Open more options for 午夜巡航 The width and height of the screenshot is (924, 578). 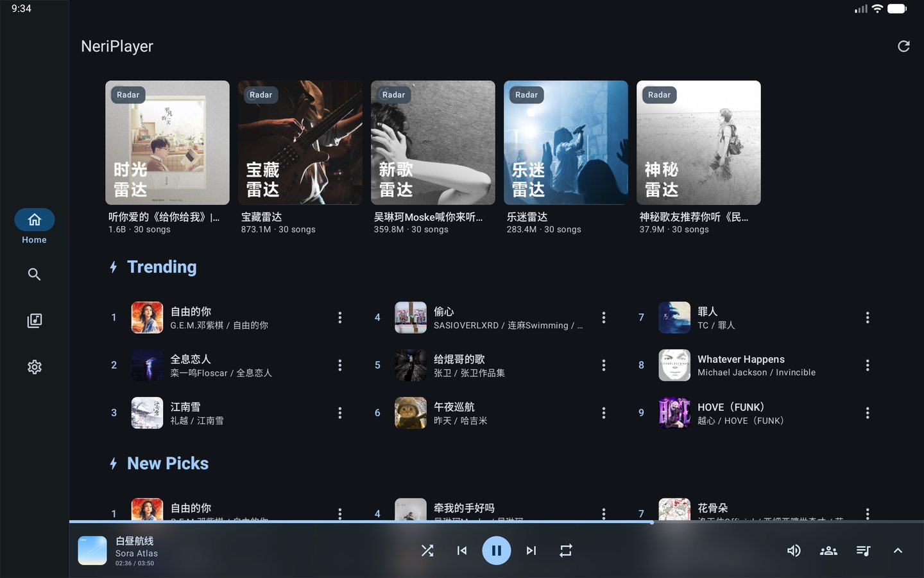pos(604,413)
